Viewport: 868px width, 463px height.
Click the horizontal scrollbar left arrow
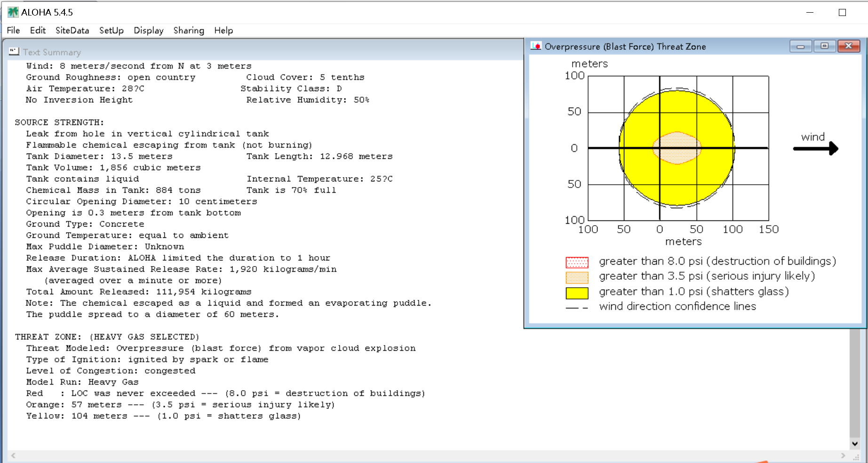13,455
